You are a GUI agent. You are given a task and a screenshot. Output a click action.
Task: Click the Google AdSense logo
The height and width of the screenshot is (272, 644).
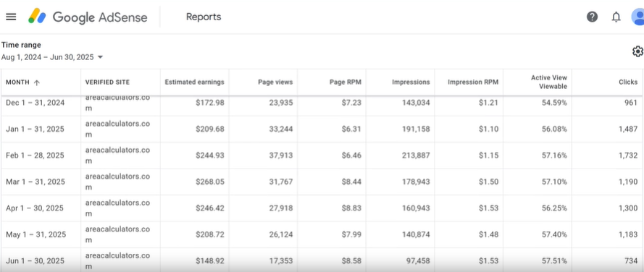click(x=88, y=17)
